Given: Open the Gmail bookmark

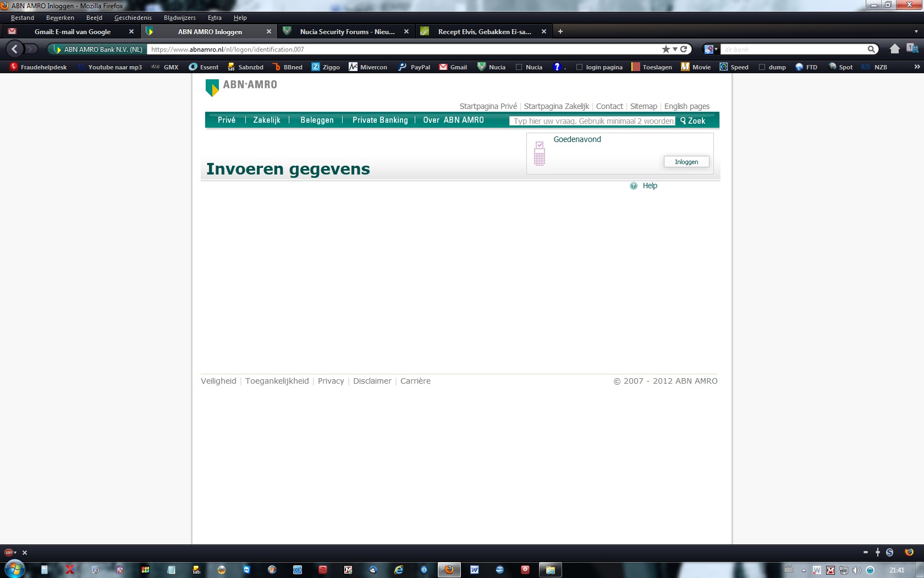Looking at the screenshot, I should tap(453, 67).
